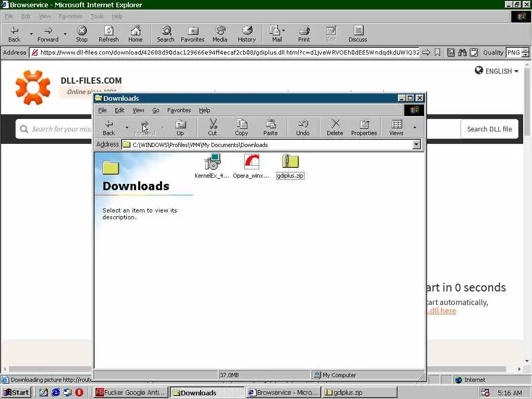Open Favorites menu in Downloads window
532x399 pixels.
point(179,110)
